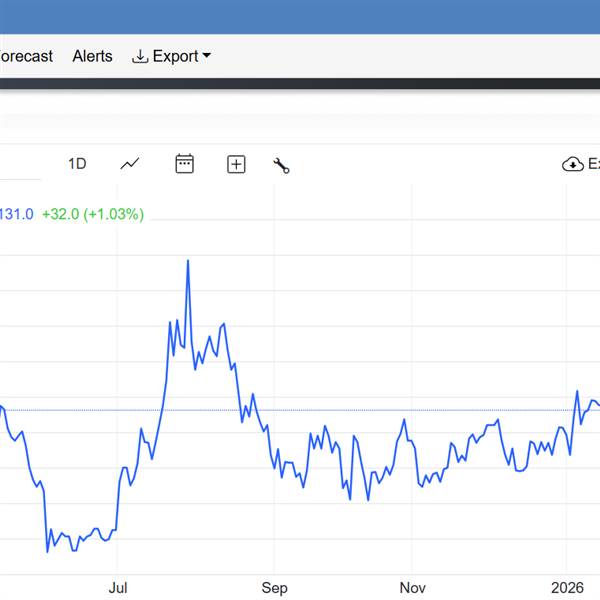600x600 pixels.
Task: Click the cloud download icon
Action: [x=572, y=164]
